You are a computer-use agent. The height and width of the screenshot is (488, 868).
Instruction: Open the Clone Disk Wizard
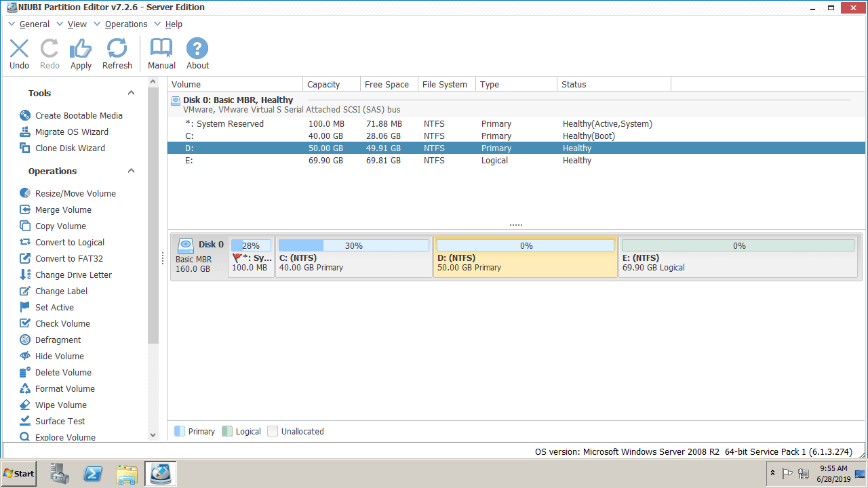coord(70,148)
